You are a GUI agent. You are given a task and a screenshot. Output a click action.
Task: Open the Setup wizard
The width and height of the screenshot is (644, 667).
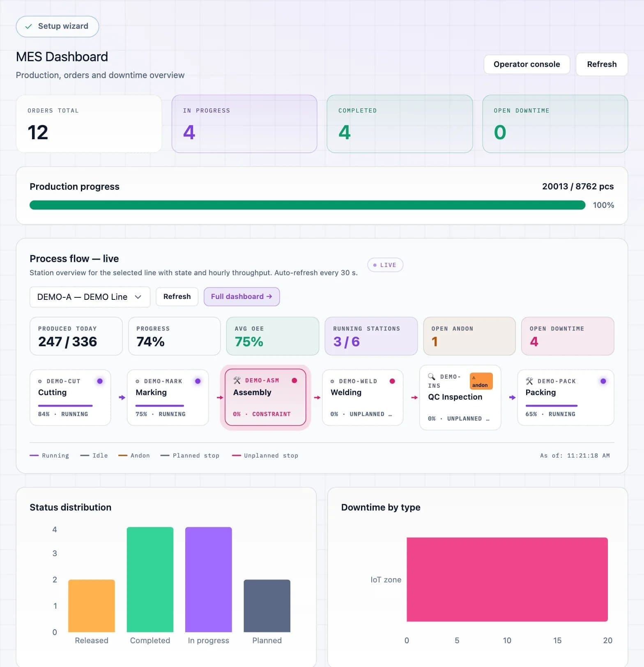[x=57, y=26]
